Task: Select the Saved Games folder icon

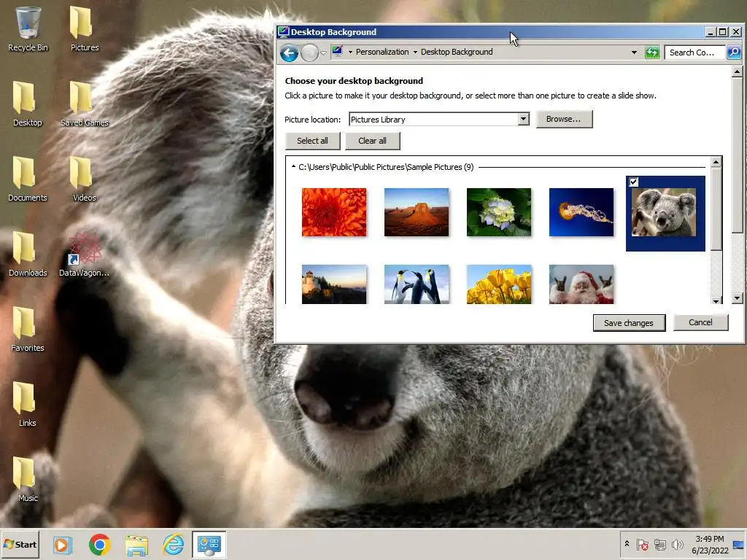Action: (x=85, y=104)
